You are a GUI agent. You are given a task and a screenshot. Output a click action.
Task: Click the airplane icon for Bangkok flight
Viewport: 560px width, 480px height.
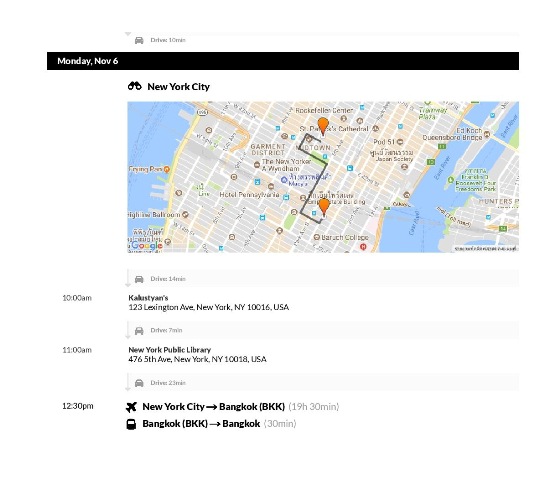(131, 407)
